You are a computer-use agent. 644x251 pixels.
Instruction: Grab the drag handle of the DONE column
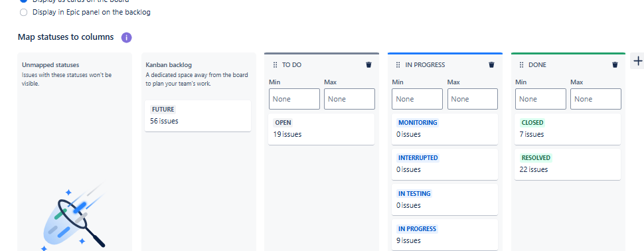pyautogui.click(x=522, y=65)
